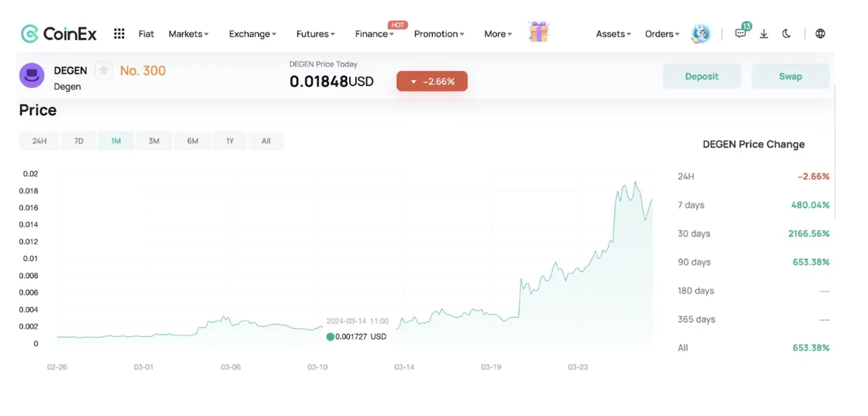Click the Price section heading

click(37, 110)
